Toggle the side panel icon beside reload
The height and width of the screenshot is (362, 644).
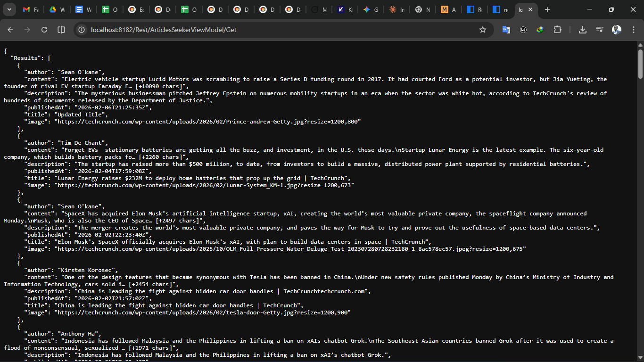[x=61, y=30]
